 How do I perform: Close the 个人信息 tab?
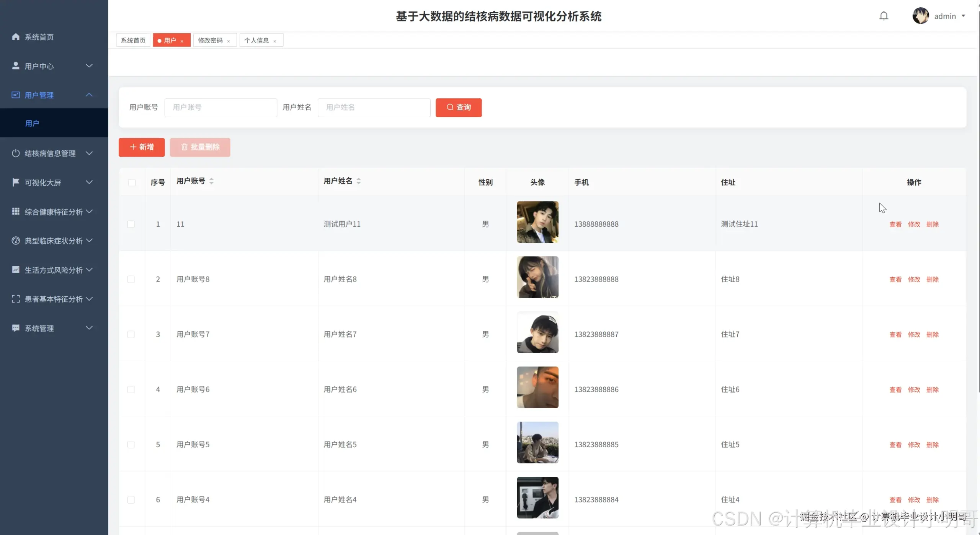coord(275,41)
